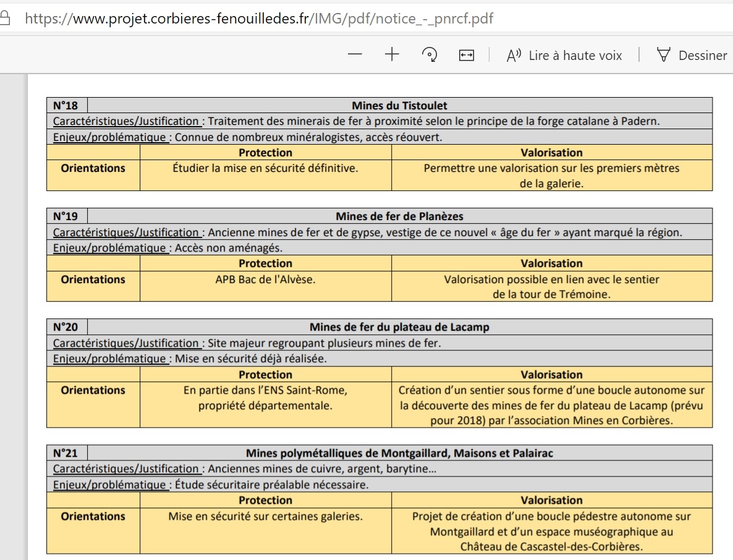733x560 pixels.
Task: Click the N°18 cell
Action: coord(66,106)
